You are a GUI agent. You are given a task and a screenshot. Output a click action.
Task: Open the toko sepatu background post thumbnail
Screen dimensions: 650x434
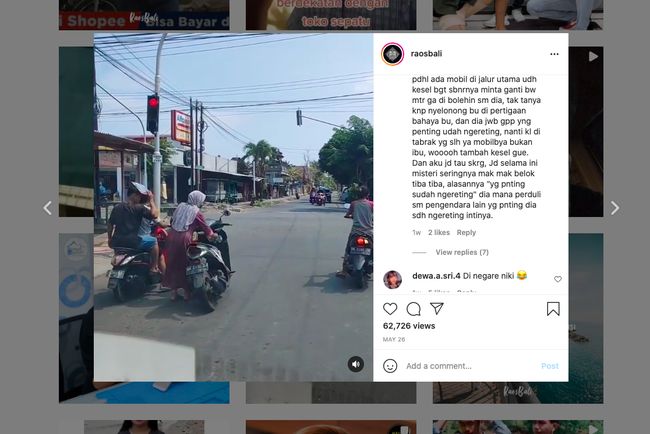tap(331, 15)
